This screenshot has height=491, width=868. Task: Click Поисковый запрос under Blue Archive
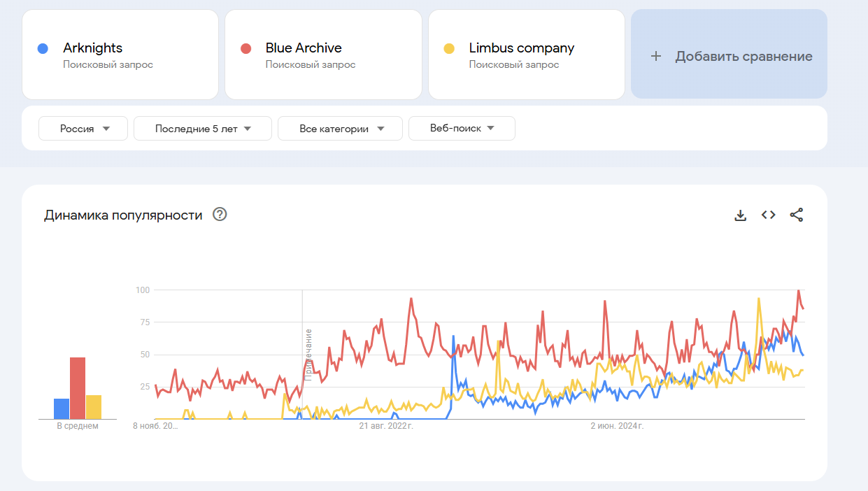click(x=311, y=64)
